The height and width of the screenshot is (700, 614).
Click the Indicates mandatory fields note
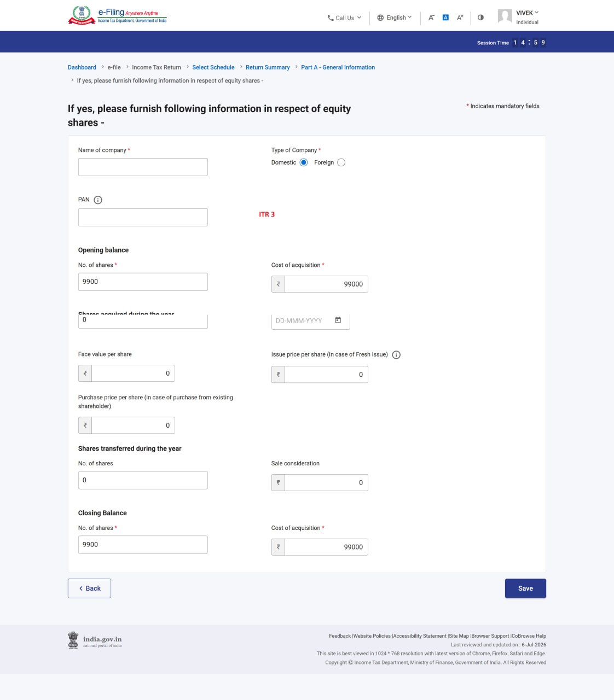[503, 106]
